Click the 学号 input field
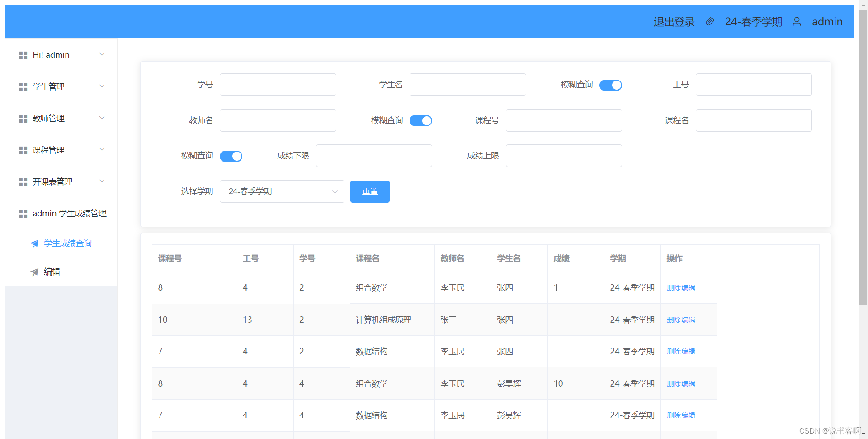 point(278,85)
